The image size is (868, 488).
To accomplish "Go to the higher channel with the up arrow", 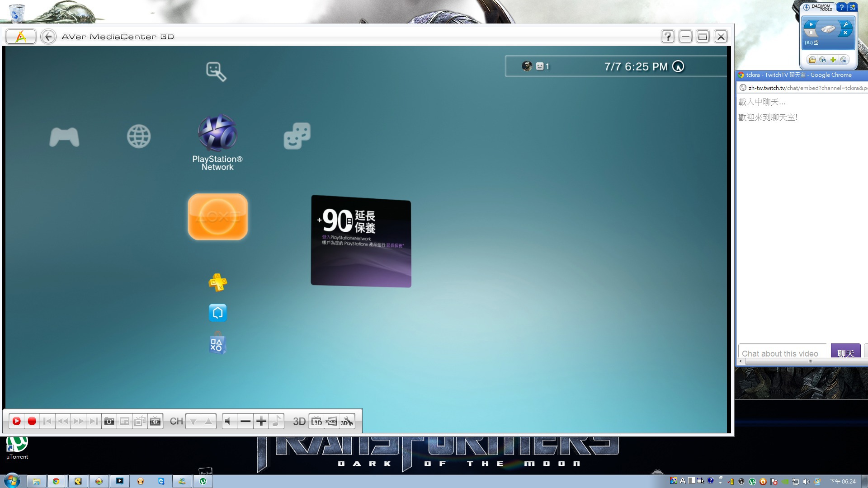I will coord(208,421).
